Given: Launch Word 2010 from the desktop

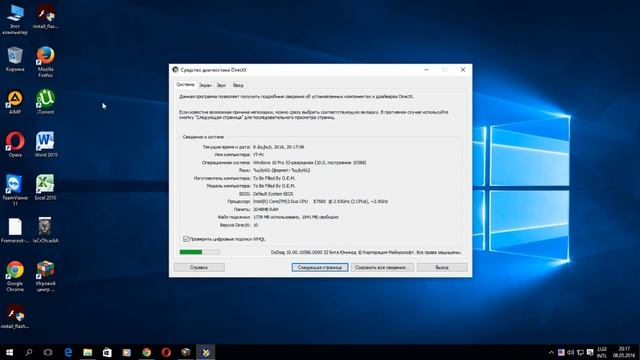Looking at the screenshot, I should (x=46, y=144).
